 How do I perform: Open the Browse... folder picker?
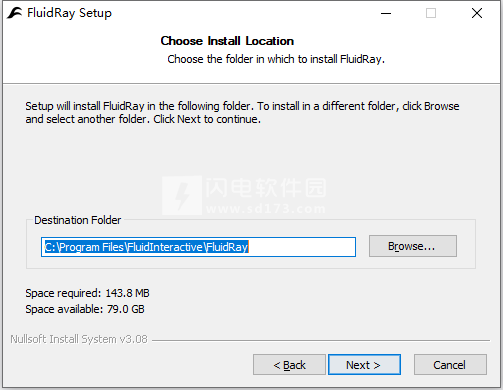pos(413,246)
